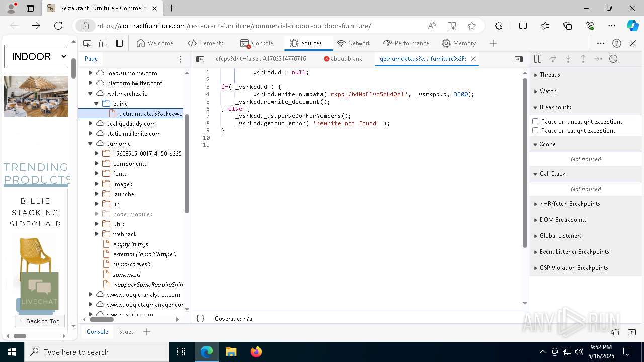The image size is (644, 362).
Task: Open Favorites list icon
Action: click(545, 26)
